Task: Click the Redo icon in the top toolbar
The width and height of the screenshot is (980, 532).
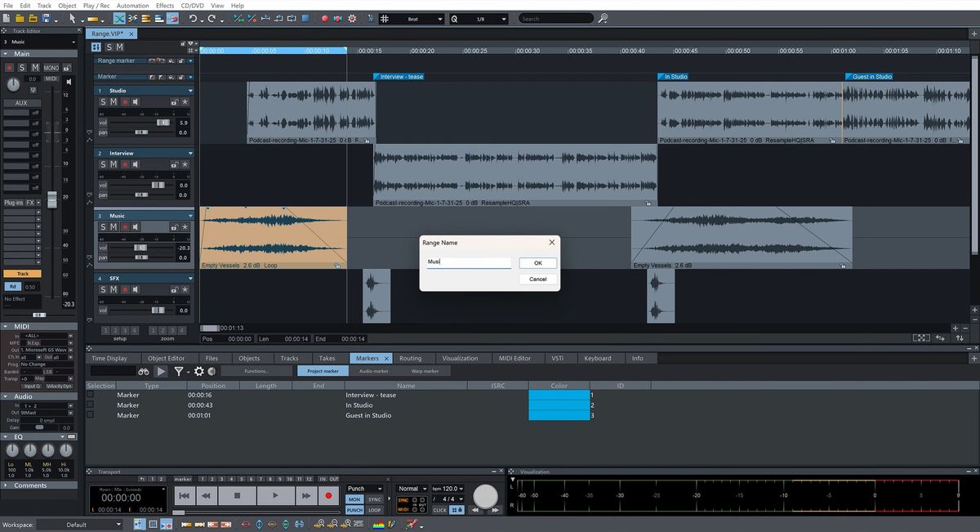Action: coord(212,19)
